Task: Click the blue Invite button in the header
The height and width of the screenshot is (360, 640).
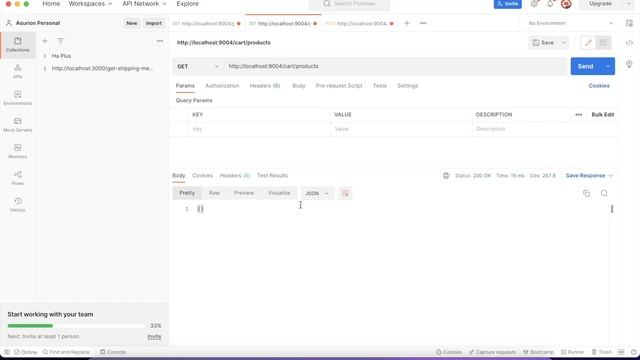Action: [508, 4]
